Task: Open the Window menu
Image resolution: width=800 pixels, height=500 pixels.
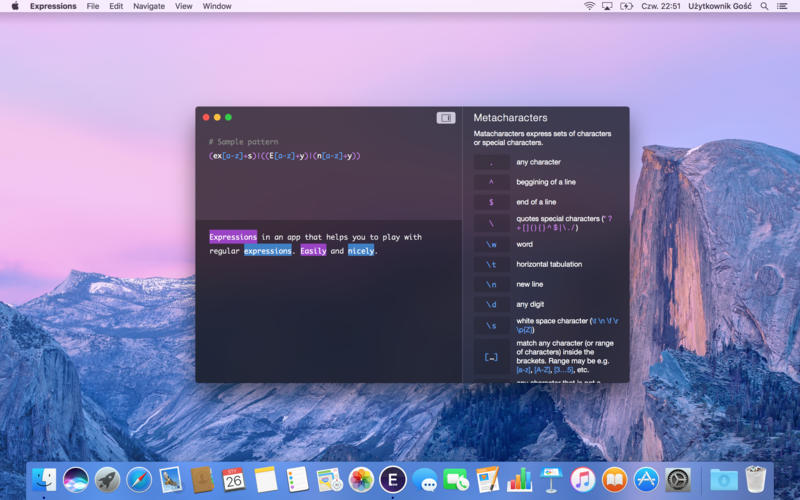Action: click(x=217, y=6)
